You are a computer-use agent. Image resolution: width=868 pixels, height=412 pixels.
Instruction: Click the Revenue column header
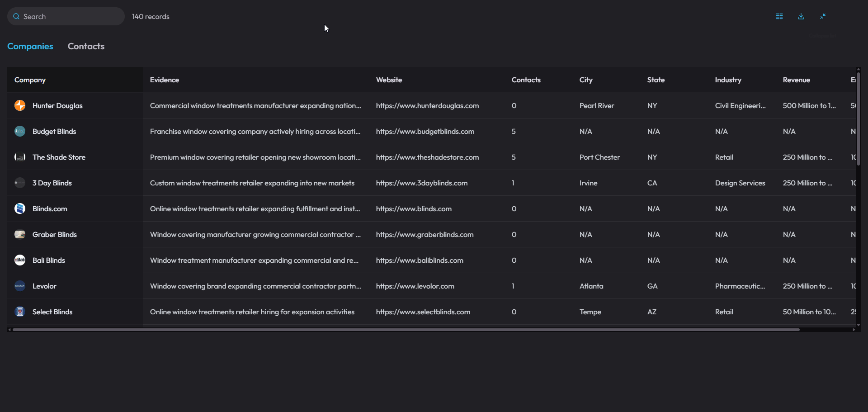click(x=796, y=80)
